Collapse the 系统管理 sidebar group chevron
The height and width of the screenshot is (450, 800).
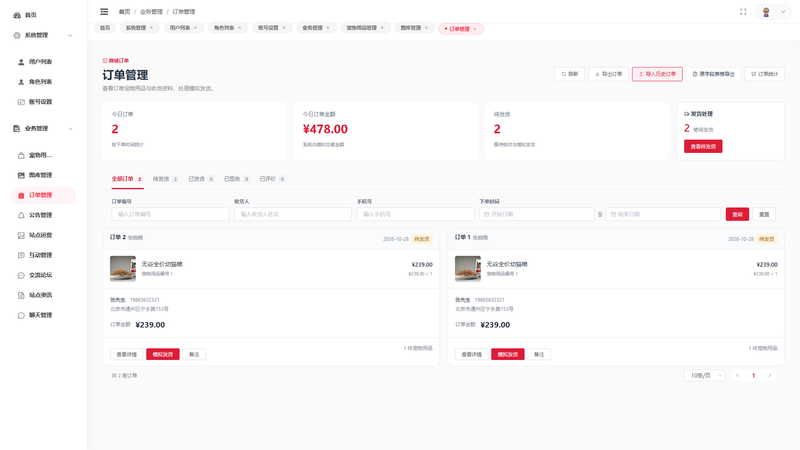click(x=70, y=35)
